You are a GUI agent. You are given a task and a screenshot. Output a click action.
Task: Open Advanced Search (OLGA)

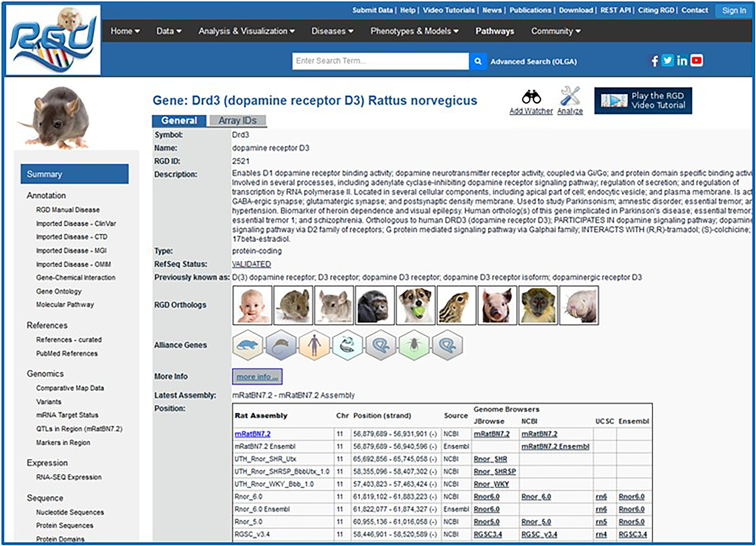(534, 62)
